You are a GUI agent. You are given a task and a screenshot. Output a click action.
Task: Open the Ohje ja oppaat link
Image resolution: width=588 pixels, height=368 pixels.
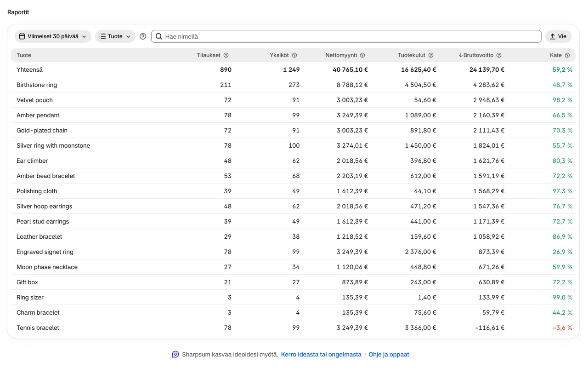pyautogui.click(x=389, y=354)
